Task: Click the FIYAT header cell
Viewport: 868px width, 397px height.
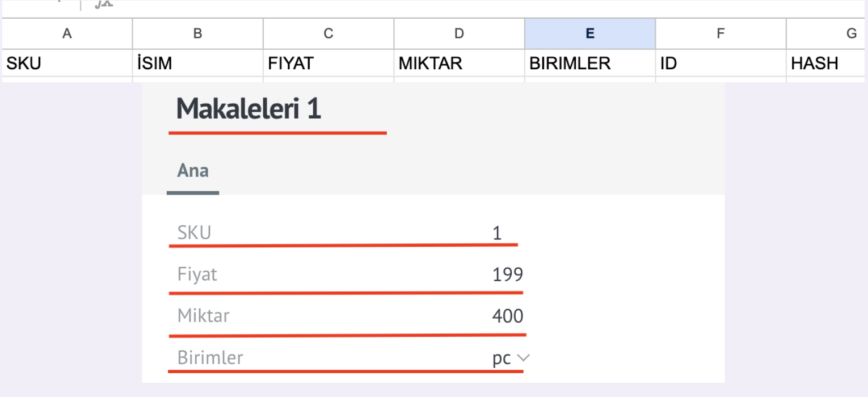Action: [x=328, y=63]
